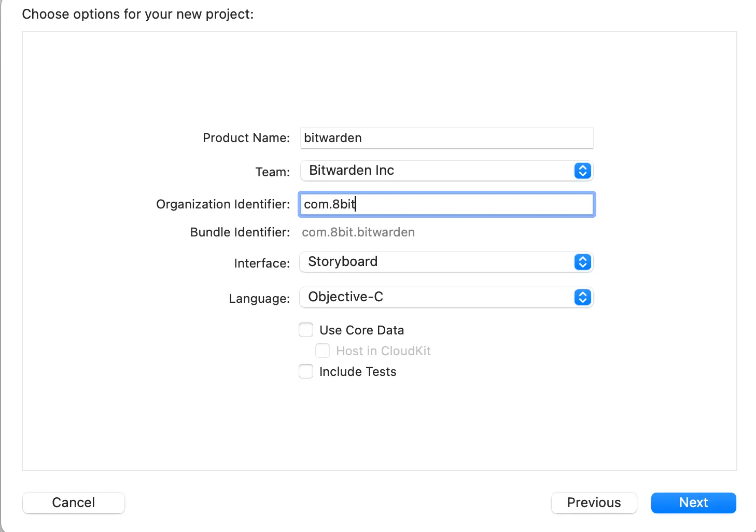The height and width of the screenshot is (532, 756).
Task: Click the Next button
Action: pos(693,502)
